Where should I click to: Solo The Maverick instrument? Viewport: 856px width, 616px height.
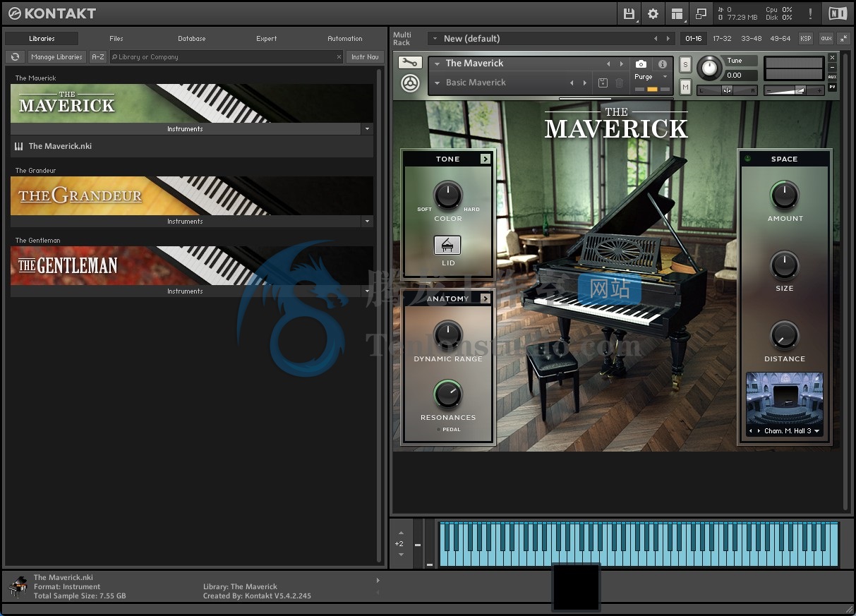(x=685, y=64)
